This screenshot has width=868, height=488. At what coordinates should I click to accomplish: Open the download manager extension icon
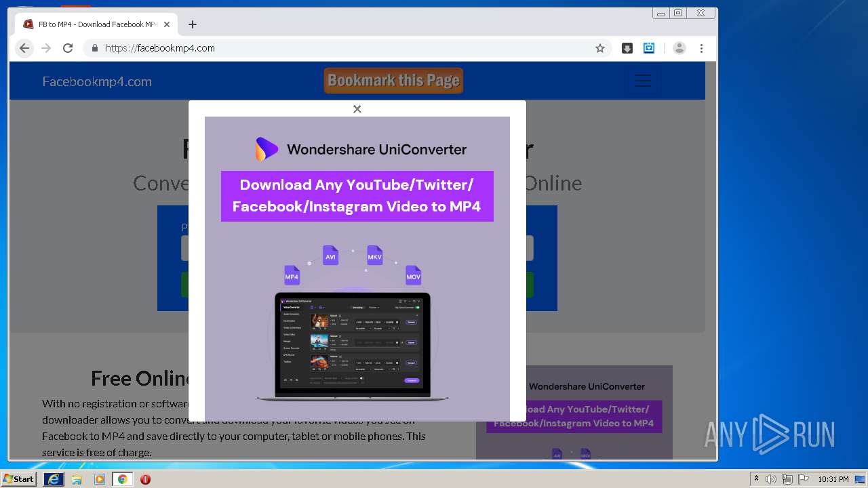627,48
